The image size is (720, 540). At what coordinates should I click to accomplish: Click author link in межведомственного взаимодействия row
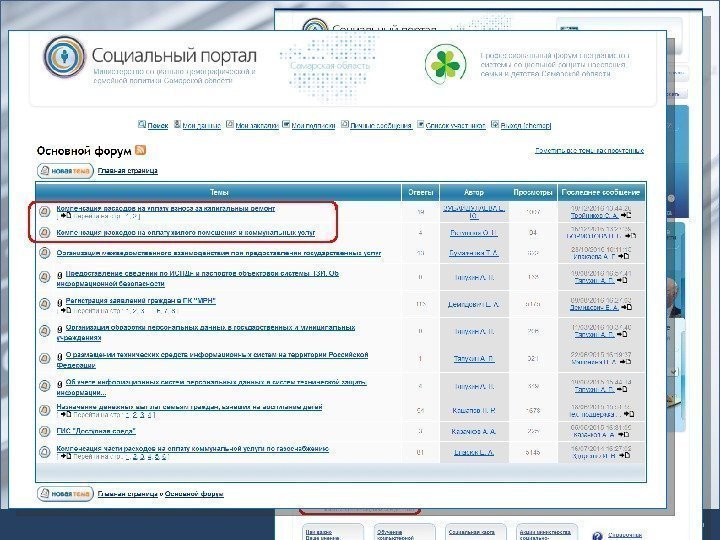(474, 253)
